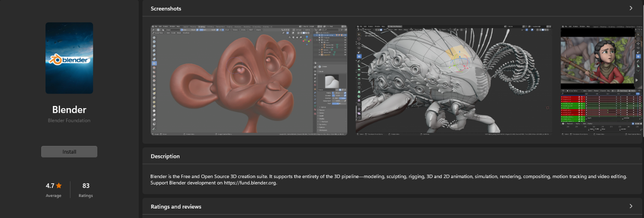Click the Blender app title text

69,109
